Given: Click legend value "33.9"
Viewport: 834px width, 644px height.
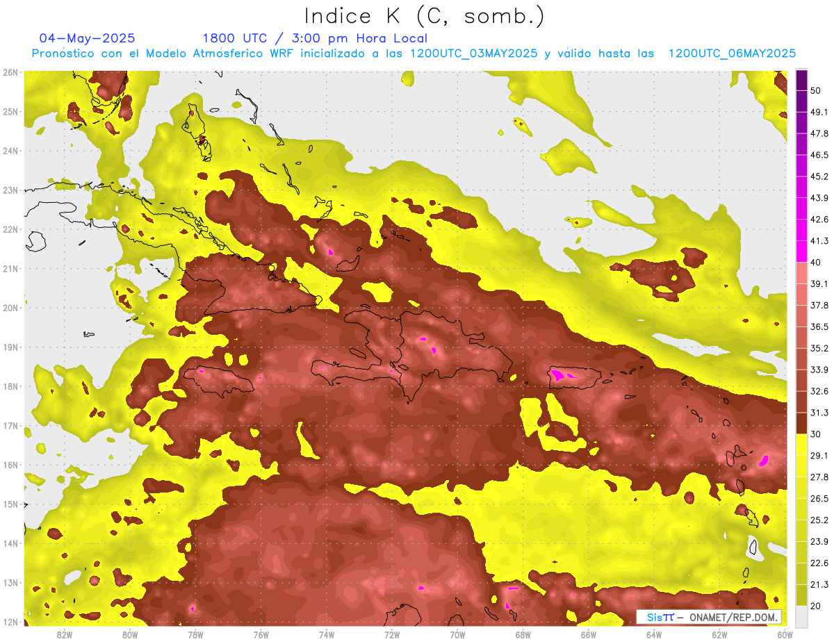Looking at the screenshot, I should tap(819, 370).
